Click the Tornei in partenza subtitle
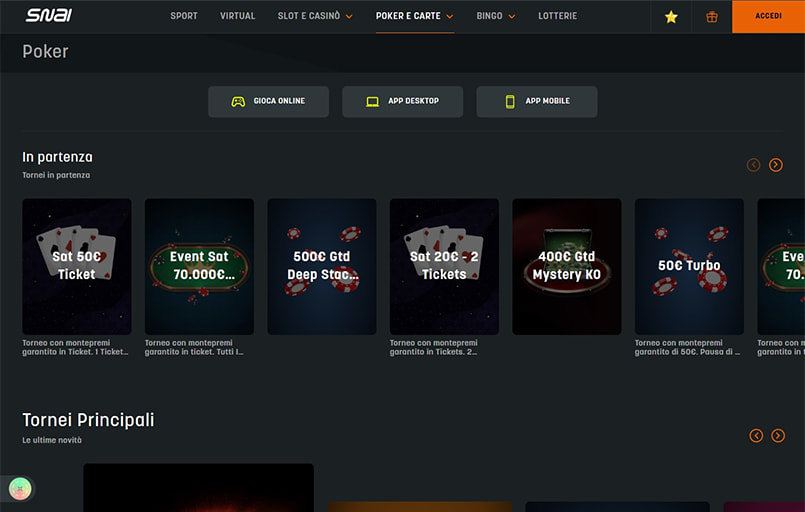 pos(56,175)
